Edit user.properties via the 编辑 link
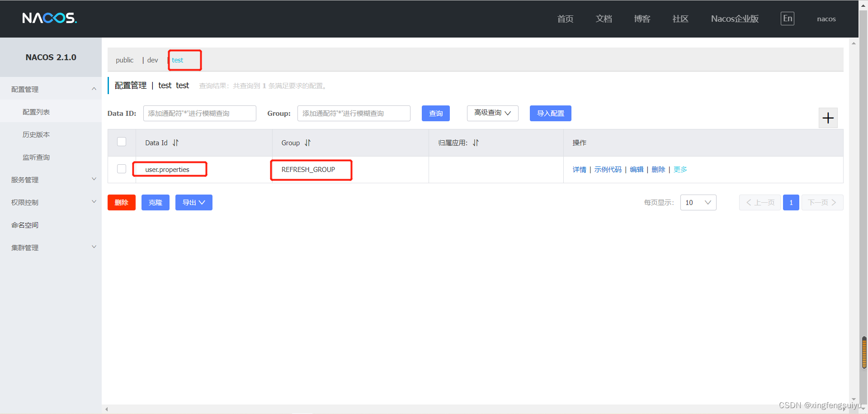 pyautogui.click(x=637, y=169)
